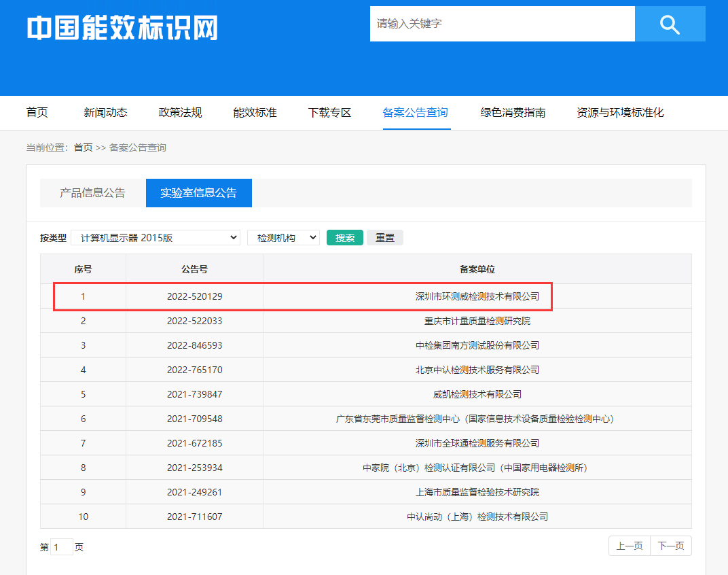Screen dimensions: 728x575
Task: Go to previous page with 上一页
Action: pyautogui.click(x=630, y=546)
